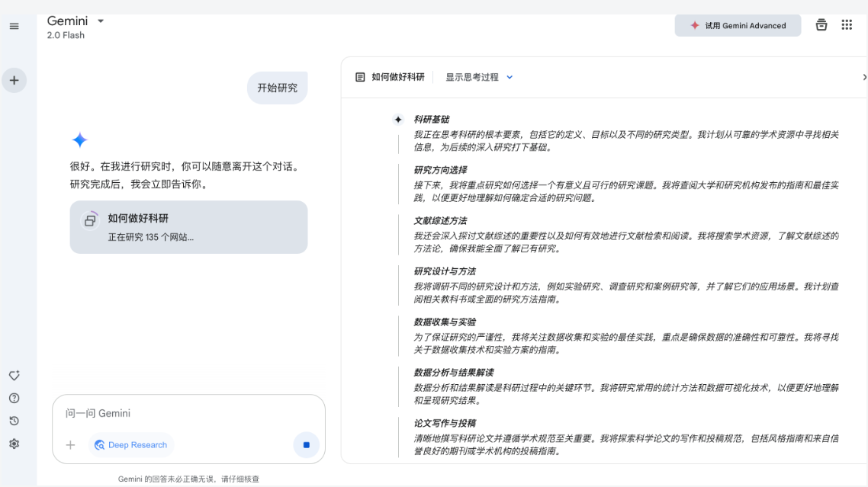868x487 pixels.
Task: Click the Gemini title text
Action: click(68, 21)
